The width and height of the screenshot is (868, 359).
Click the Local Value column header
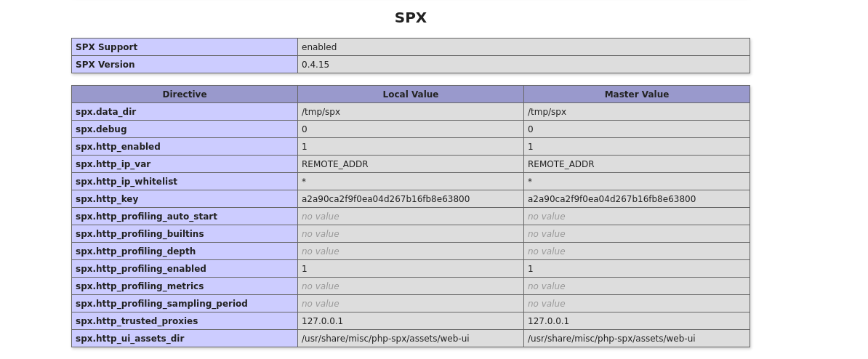pyautogui.click(x=411, y=94)
